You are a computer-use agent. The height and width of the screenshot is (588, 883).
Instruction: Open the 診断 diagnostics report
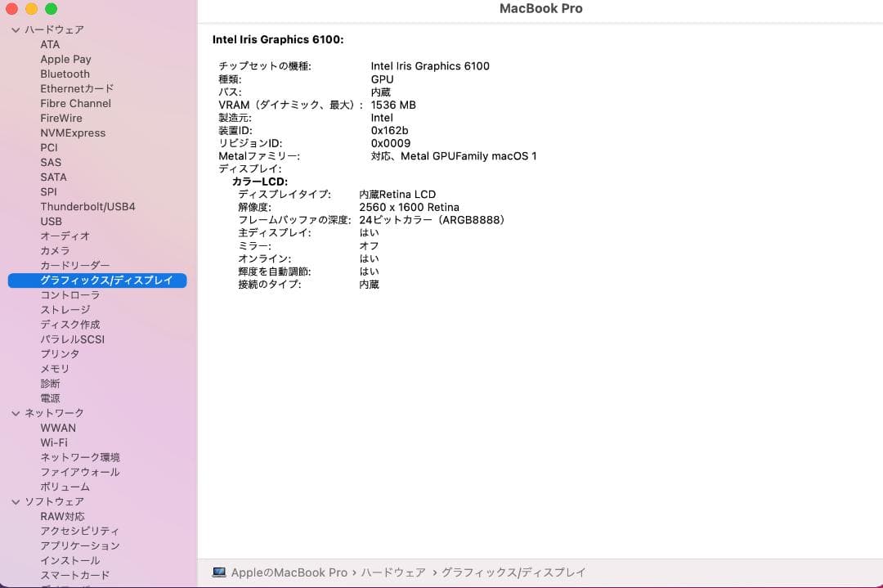(50, 384)
